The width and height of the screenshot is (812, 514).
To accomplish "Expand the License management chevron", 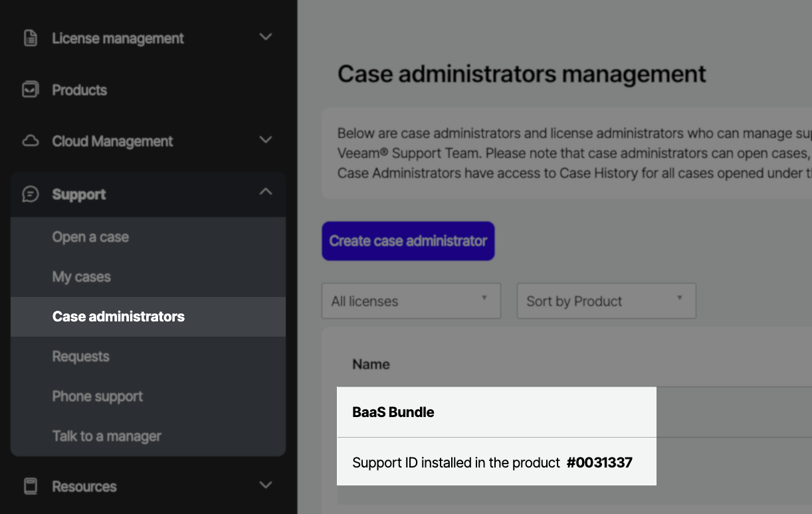I will pos(265,37).
